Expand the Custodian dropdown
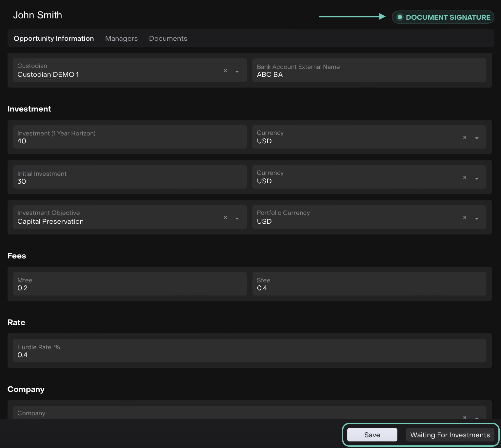The image size is (501, 448). coord(237,71)
